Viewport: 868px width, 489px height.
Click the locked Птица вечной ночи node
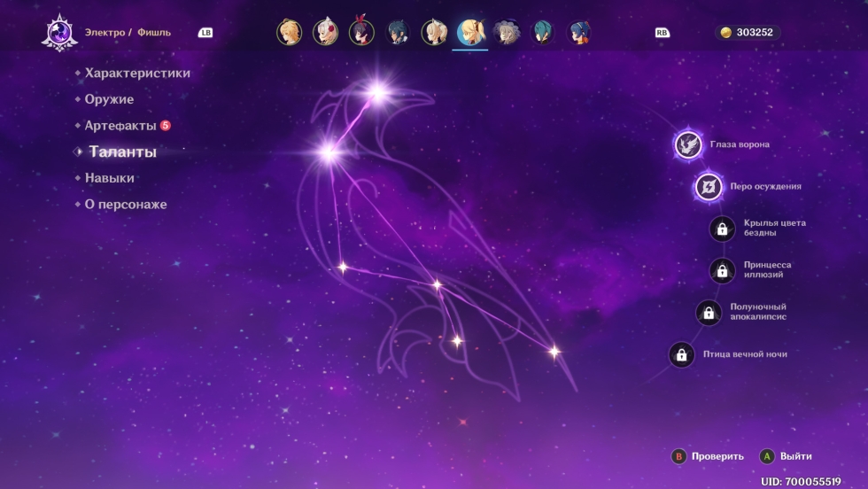tap(682, 354)
